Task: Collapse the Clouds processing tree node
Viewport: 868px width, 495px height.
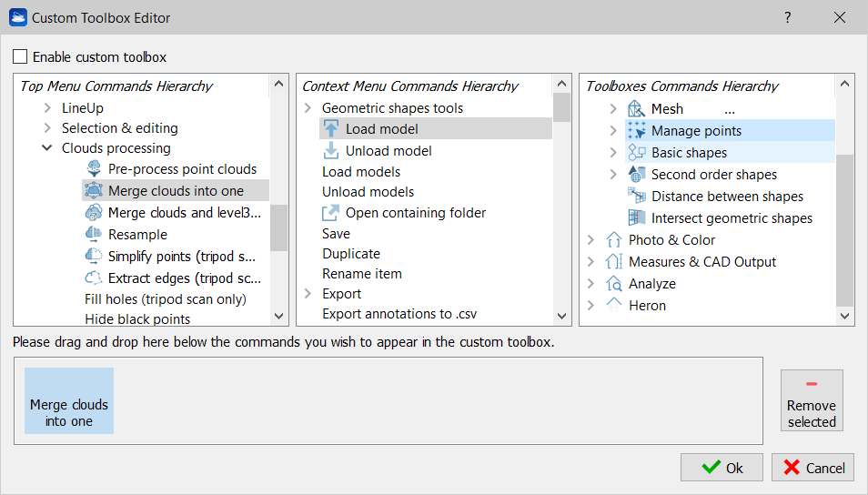Action: click(47, 147)
